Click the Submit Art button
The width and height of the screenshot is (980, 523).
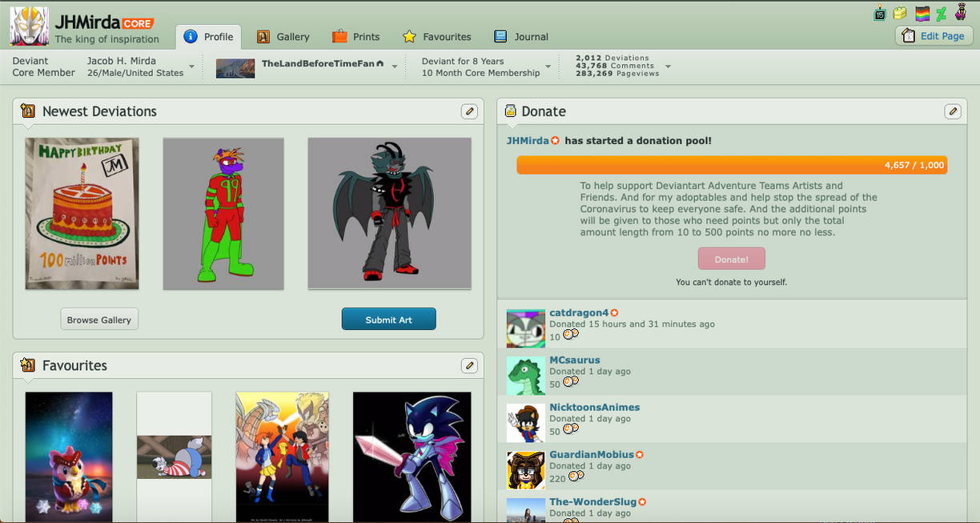pyautogui.click(x=389, y=320)
